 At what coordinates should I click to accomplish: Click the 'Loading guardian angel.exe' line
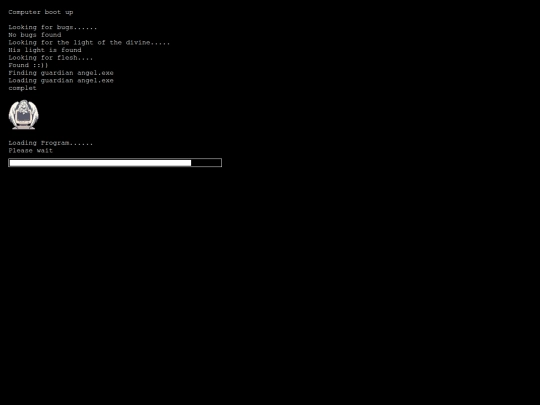click(61, 80)
